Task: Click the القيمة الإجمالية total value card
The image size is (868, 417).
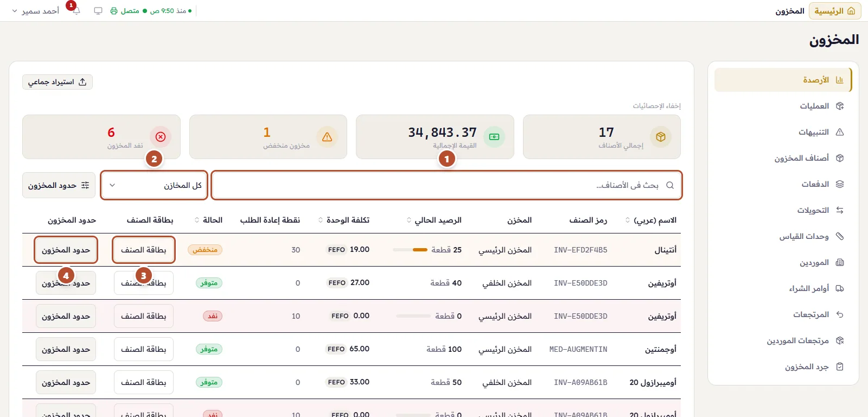Action: click(x=435, y=137)
